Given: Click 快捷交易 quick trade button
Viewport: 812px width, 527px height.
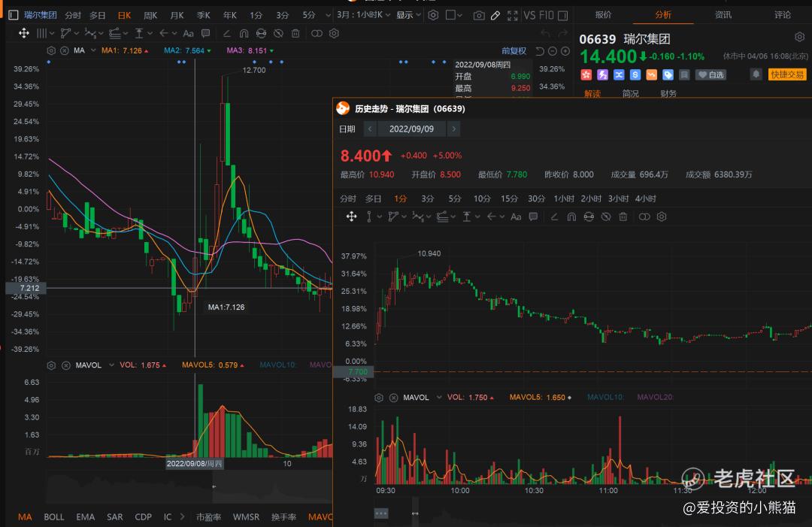Looking at the screenshot, I should pos(787,75).
